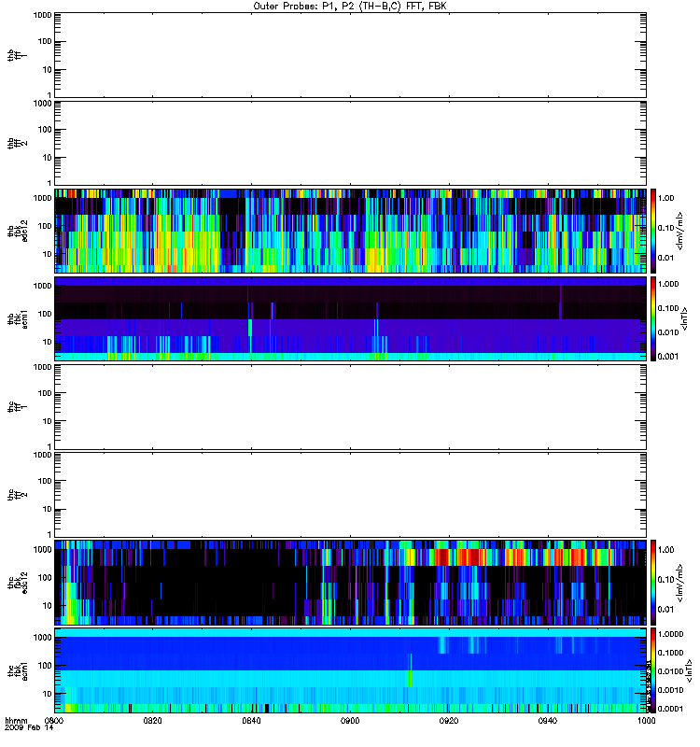Screen dimensions: 700x747
Task: Click the 'thb fbk edc12' panel label
Action: pyautogui.click(x=18, y=231)
